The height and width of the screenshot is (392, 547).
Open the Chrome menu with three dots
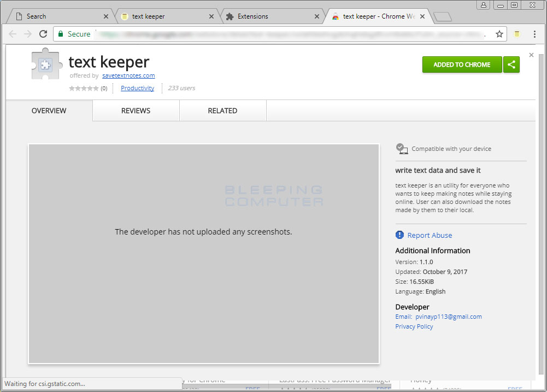(x=534, y=34)
